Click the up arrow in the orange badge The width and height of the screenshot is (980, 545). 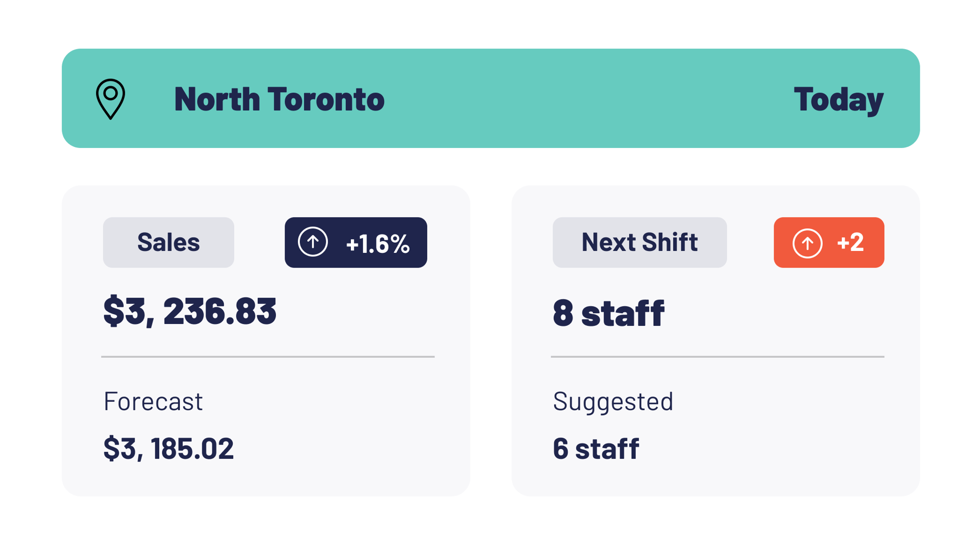pos(807,243)
